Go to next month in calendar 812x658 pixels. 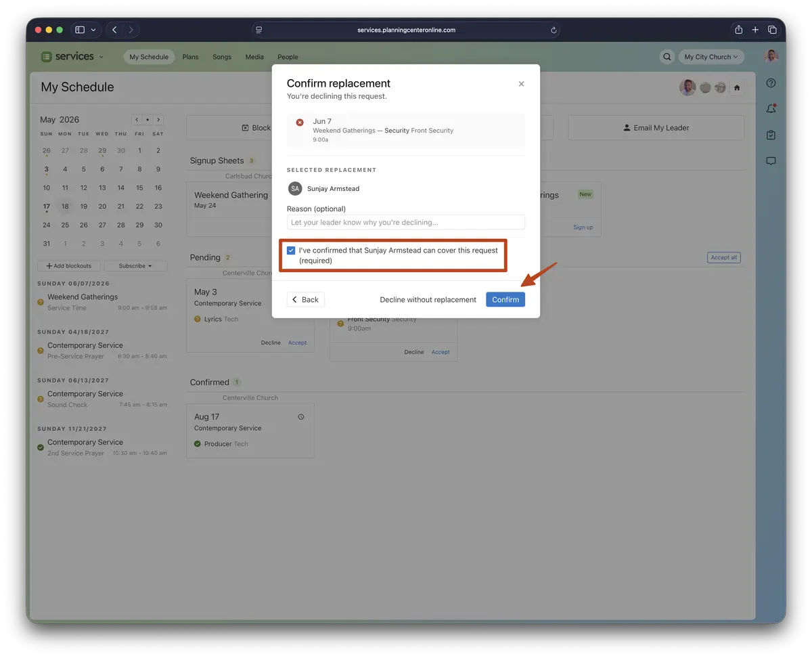(x=158, y=120)
